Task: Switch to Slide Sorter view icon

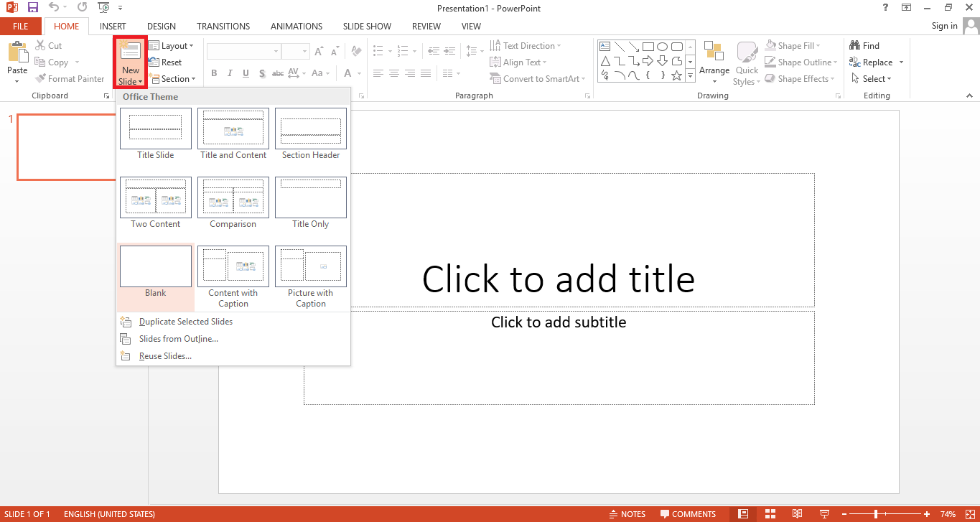Action: pos(770,514)
